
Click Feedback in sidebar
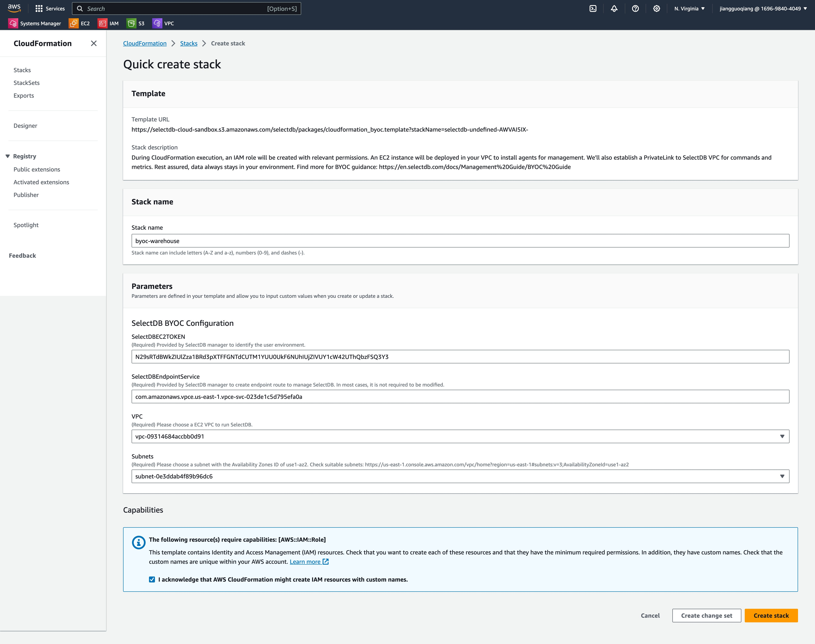23,256
